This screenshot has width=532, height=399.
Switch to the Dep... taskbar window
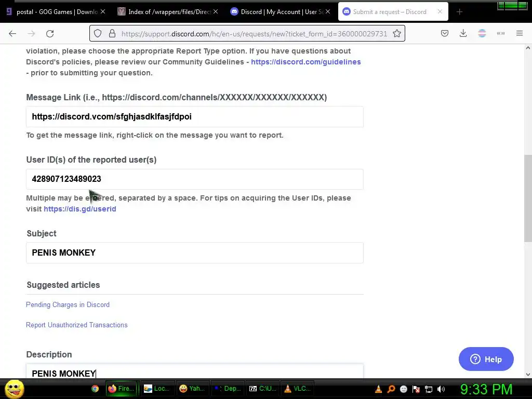point(228,389)
